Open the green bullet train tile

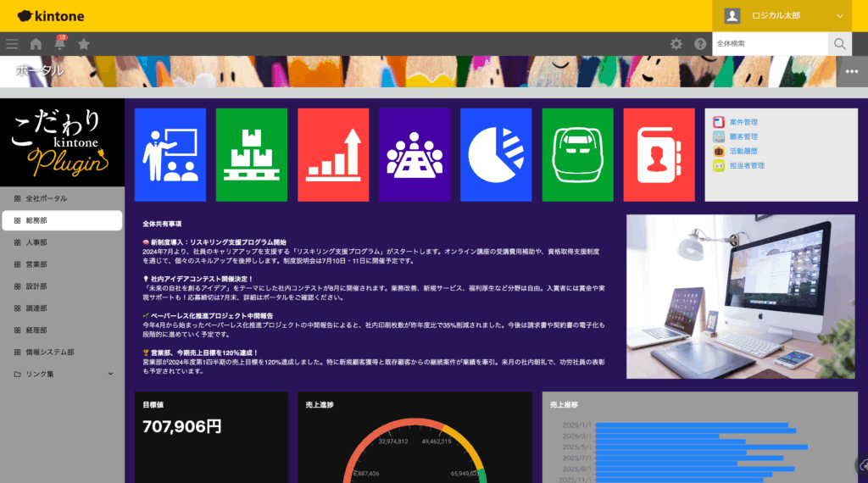pos(577,155)
